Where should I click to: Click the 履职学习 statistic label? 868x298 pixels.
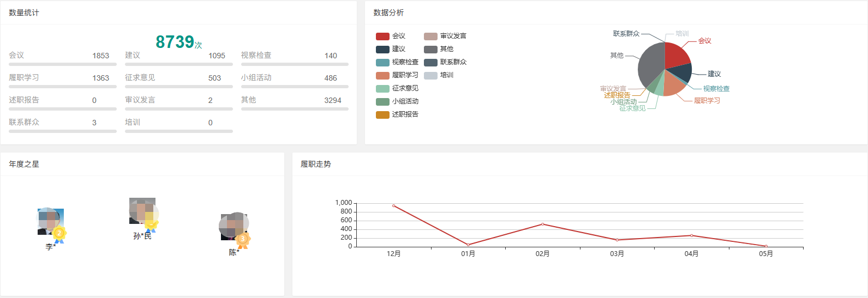point(24,78)
